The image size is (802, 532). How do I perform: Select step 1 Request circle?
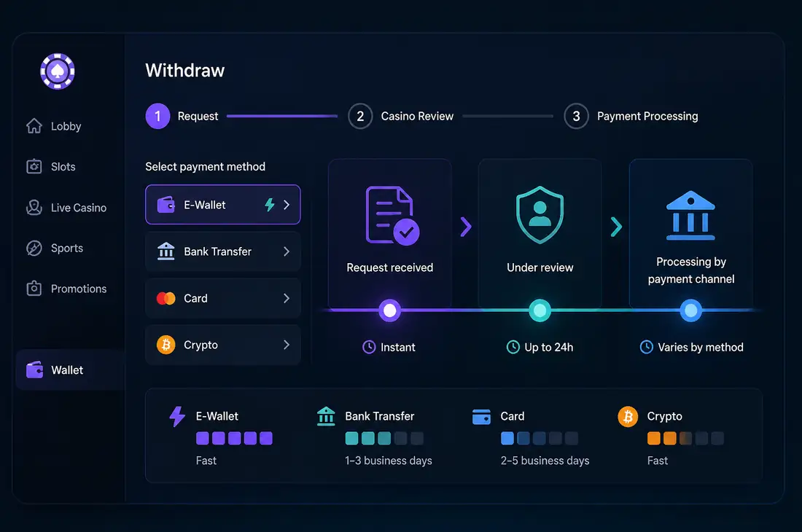coord(157,117)
